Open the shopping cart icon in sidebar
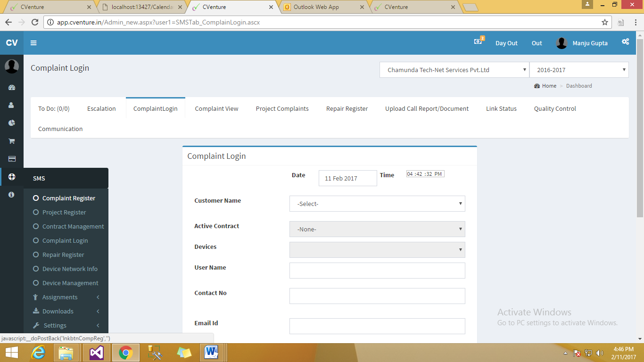 (x=12, y=141)
